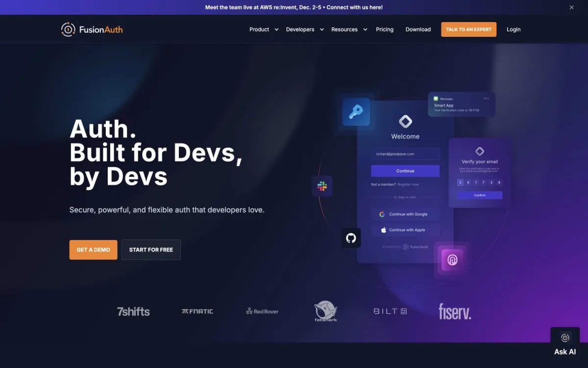Screen dimensions: 588x368
Task: Click the purple fingerprint icon tile
Action: 452,260
